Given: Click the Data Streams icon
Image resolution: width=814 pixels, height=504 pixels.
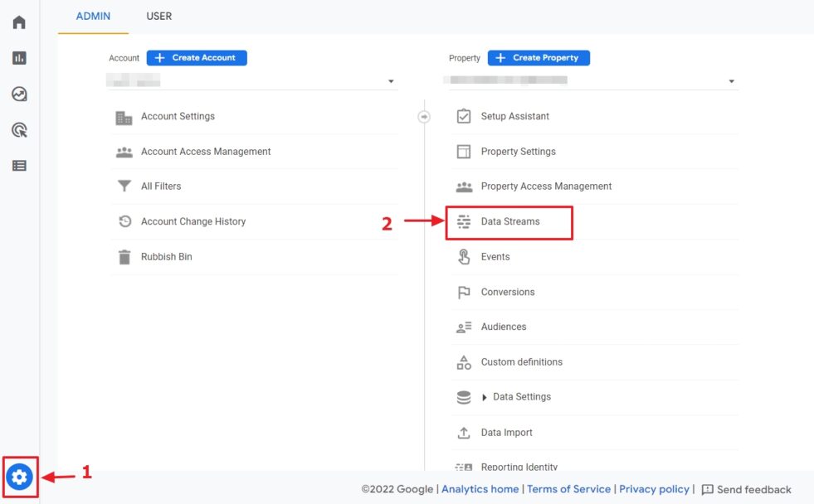Looking at the screenshot, I should pos(464,221).
